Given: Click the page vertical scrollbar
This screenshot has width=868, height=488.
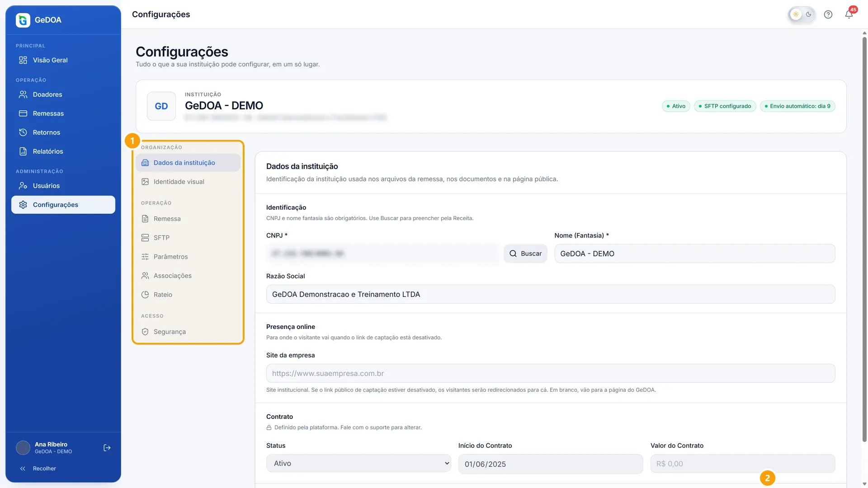Looking at the screenshot, I should 864,239.
